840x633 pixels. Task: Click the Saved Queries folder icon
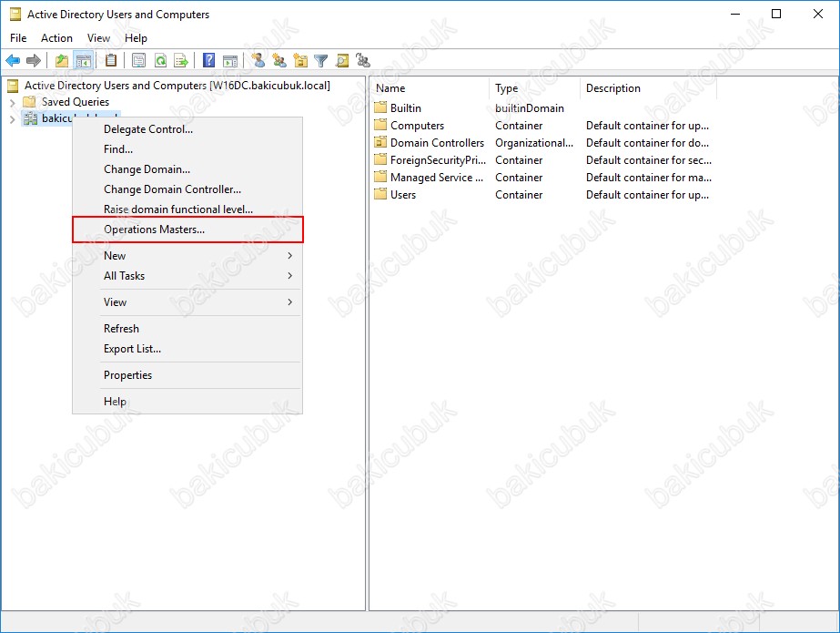tap(29, 102)
